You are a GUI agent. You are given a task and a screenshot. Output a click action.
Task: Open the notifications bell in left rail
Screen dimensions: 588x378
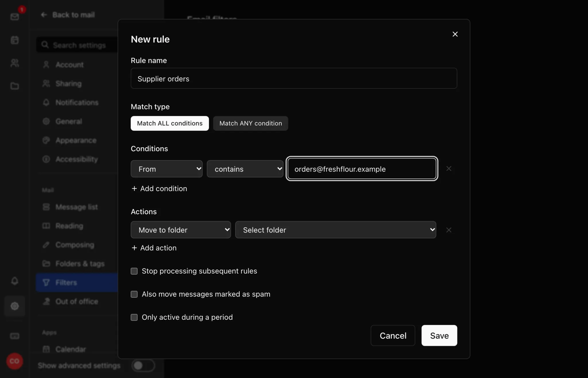coord(15,281)
